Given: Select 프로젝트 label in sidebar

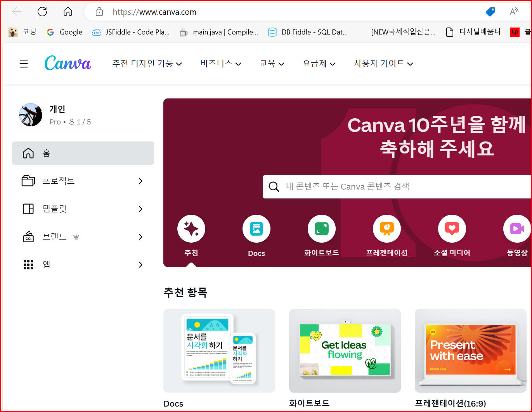Looking at the screenshot, I should click(x=59, y=181).
